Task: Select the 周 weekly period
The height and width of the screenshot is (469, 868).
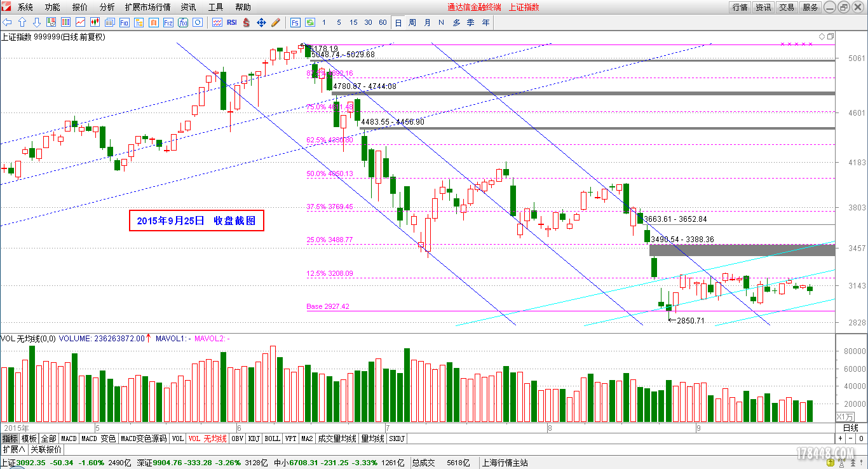Action: coord(412,22)
